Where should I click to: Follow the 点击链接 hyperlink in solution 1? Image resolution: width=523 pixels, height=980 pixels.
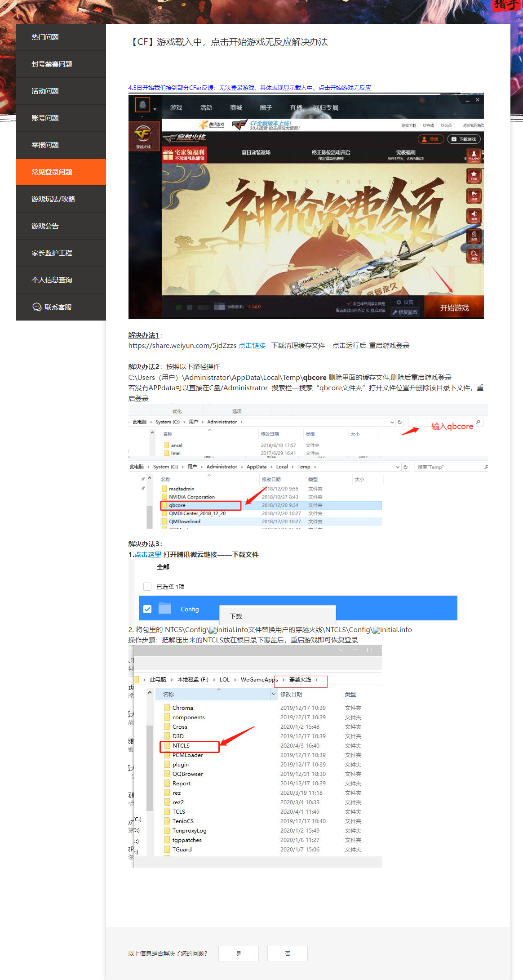pos(252,346)
